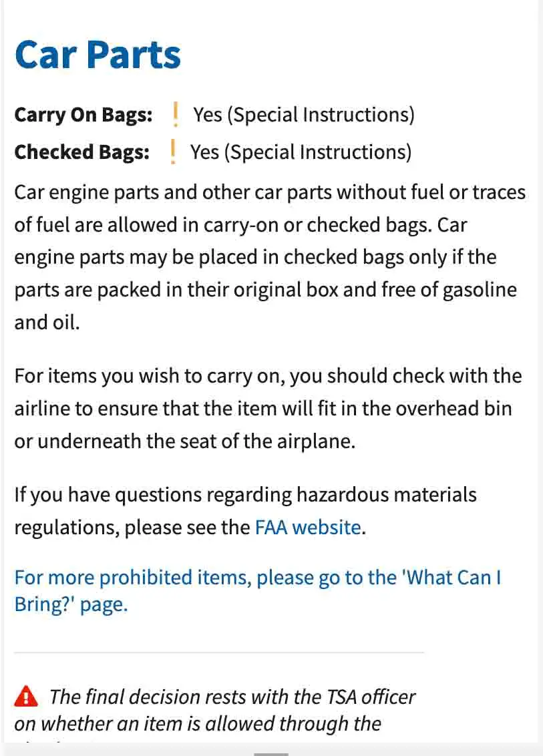The width and height of the screenshot is (543, 756).
Task: Click the red warning triangle icon
Action: 26,697
